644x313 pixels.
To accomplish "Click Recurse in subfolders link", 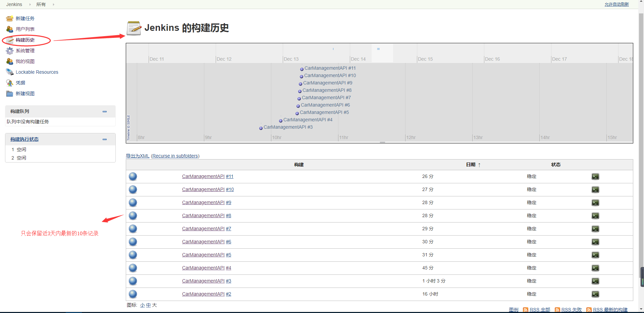I will point(175,156).
